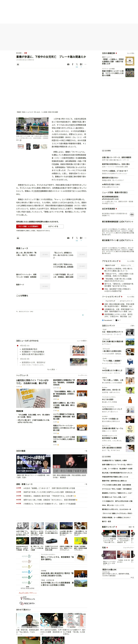Viewport: 138px width, 644px height.
Task: Open the top more-options ellipsis icon
Action: pos(85,64)
